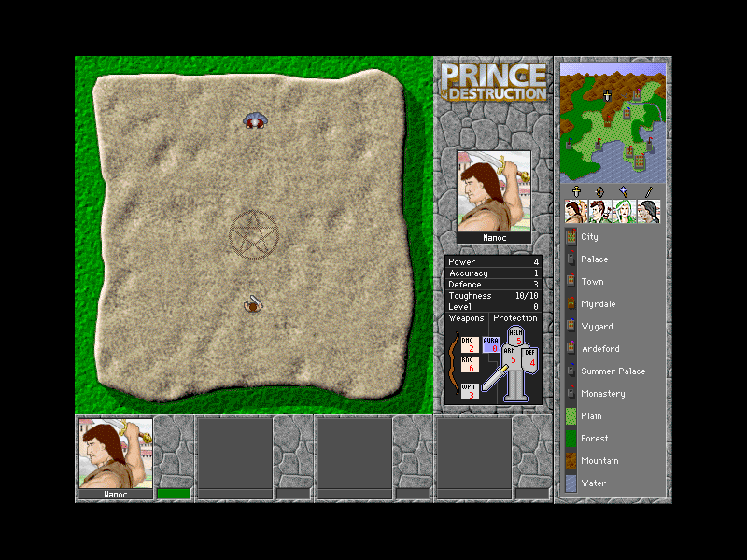Click the blue AURA box
The height and width of the screenshot is (560, 747).
(x=491, y=344)
